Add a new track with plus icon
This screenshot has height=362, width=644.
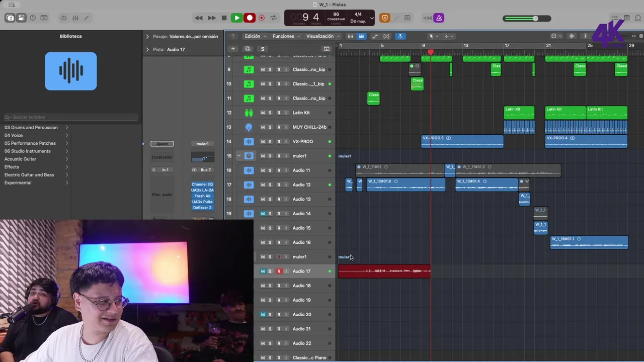[232, 49]
